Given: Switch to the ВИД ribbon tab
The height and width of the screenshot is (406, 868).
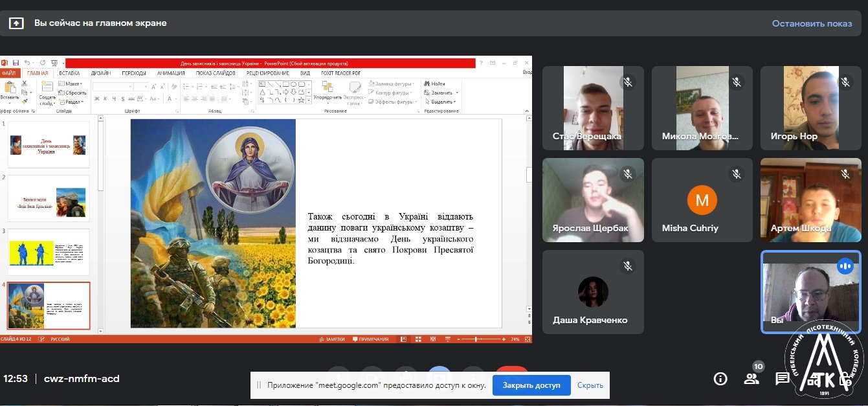Looking at the screenshot, I should (x=305, y=73).
